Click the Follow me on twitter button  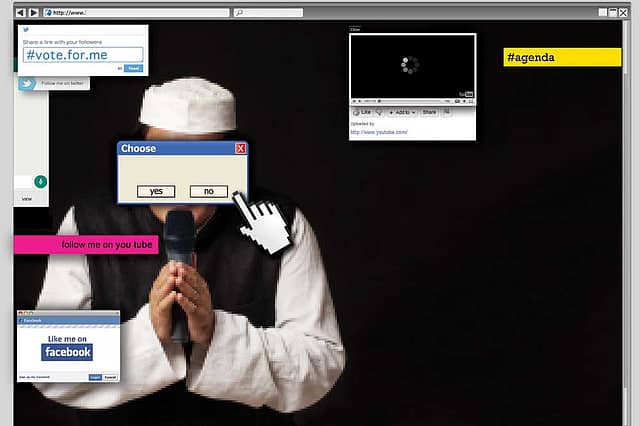coord(54,83)
